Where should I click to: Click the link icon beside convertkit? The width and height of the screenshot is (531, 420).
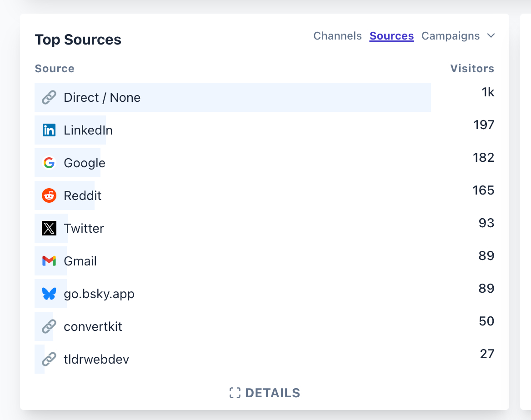[49, 327]
